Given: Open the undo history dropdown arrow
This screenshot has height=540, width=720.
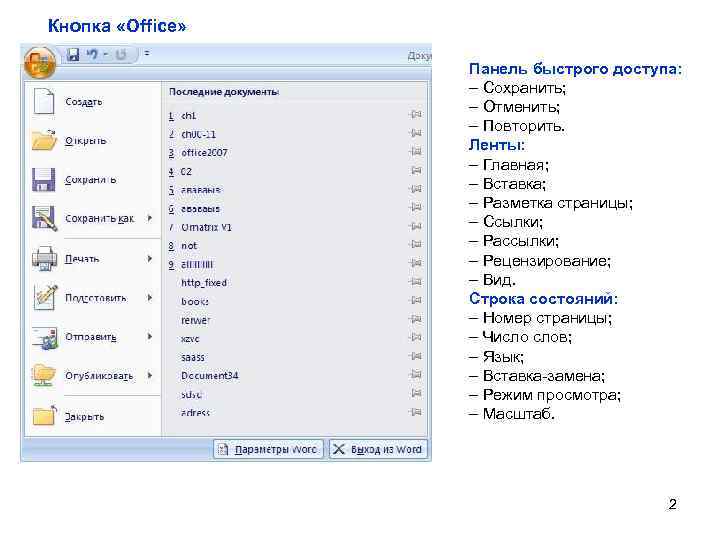Looking at the screenshot, I should click(105, 55).
